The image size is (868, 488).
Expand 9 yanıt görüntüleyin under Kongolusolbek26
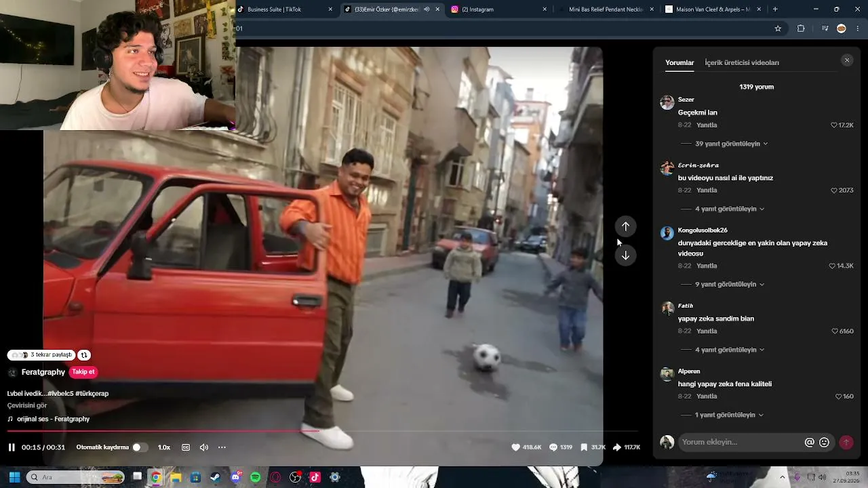(730, 285)
